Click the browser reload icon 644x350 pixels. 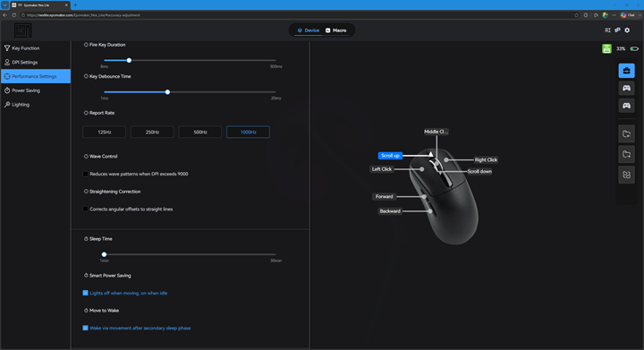14,15
